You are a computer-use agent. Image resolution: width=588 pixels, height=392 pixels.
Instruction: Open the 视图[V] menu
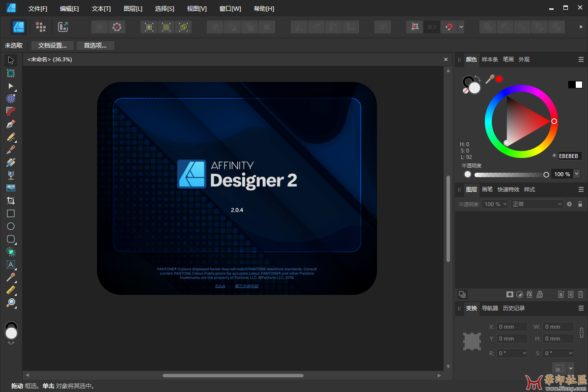point(197,9)
